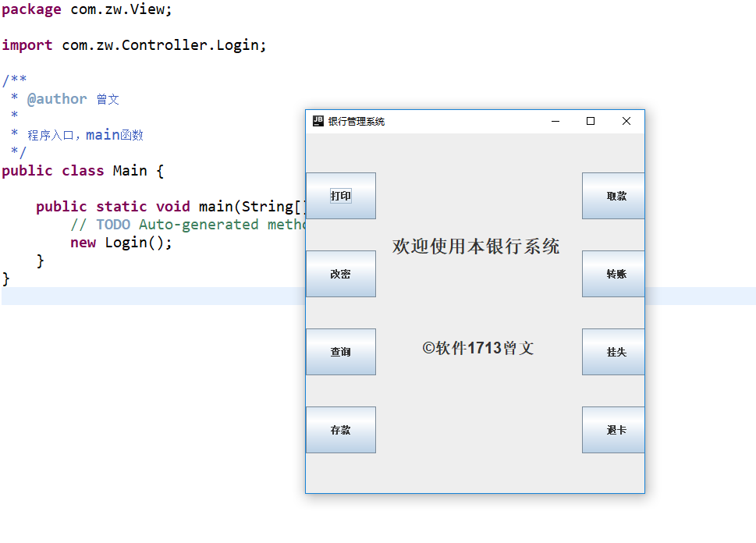Viewport: 756px width, 543px height.
Task: Click the 'package com.zw.View;' code line
Action: (x=87, y=9)
